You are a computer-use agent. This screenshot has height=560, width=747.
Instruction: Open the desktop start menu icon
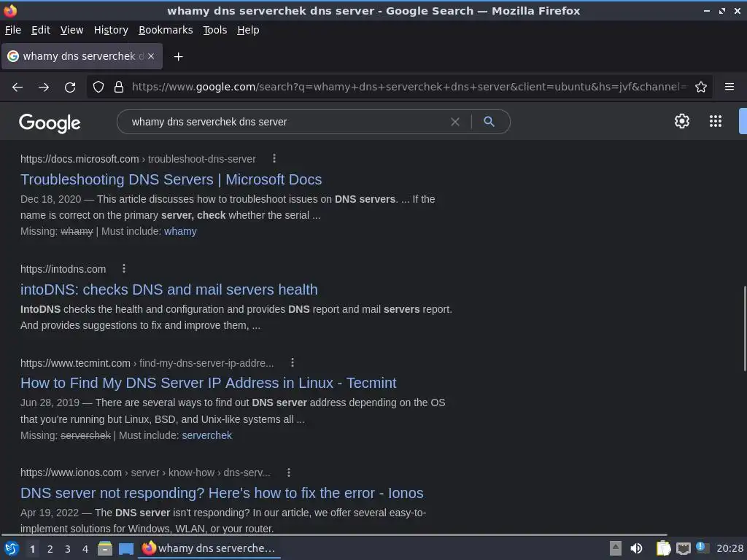[12, 548]
